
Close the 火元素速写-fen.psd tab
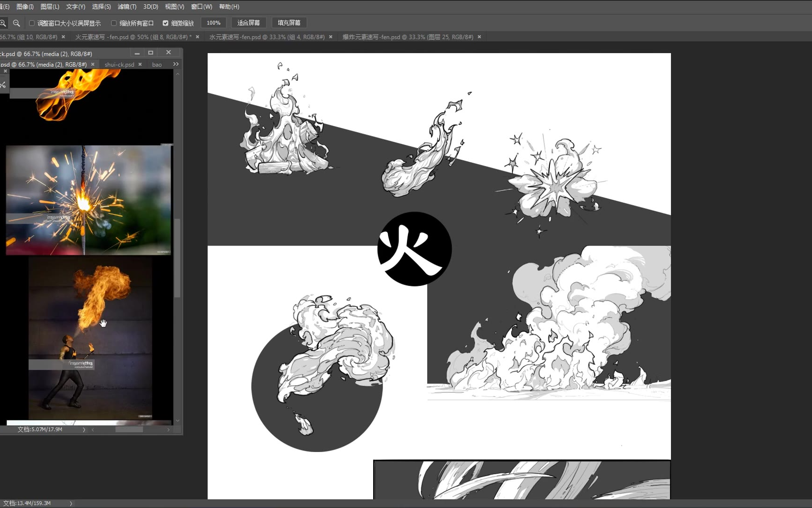coord(197,37)
